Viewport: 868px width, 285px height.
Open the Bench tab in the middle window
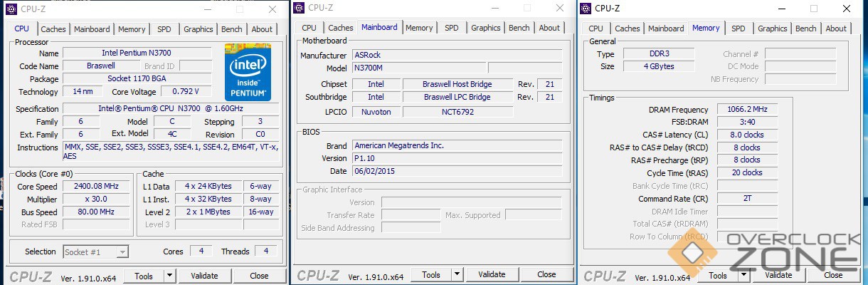(x=519, y=28)
